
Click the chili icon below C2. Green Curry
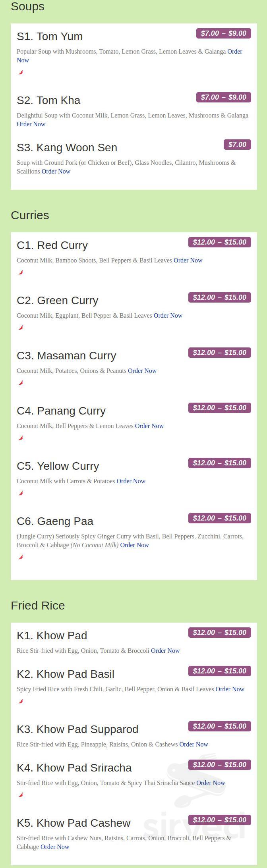click(21, 328)
